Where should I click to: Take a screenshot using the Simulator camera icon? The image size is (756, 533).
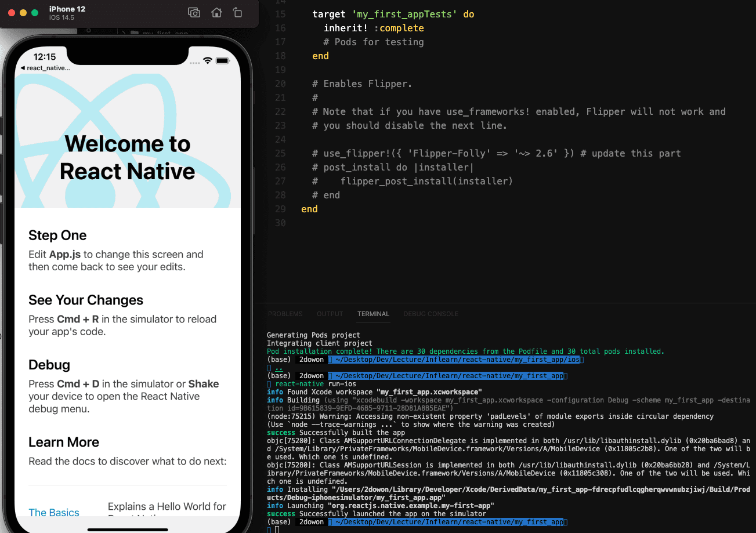pyautogui.click(x=194, y=13)
